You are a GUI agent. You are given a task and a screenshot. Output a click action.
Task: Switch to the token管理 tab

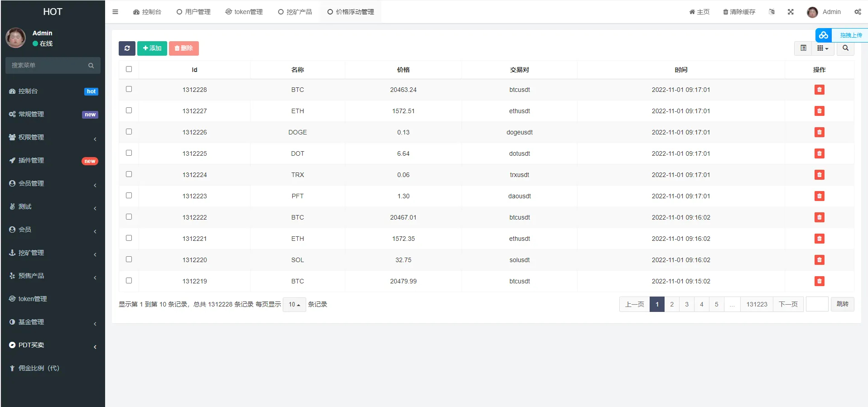pyautogui.click(x=244, y=12)
